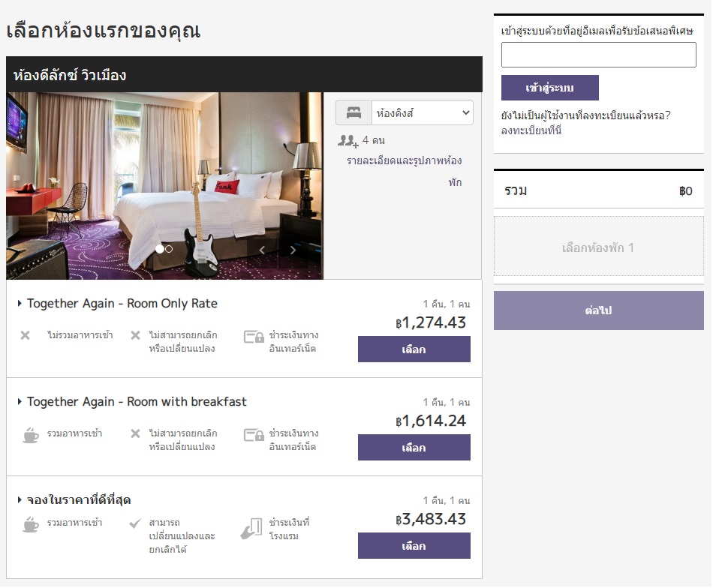Screen dimensions: 713x588
Task: Click the bed icon beside room type
Action: (353, 113)
